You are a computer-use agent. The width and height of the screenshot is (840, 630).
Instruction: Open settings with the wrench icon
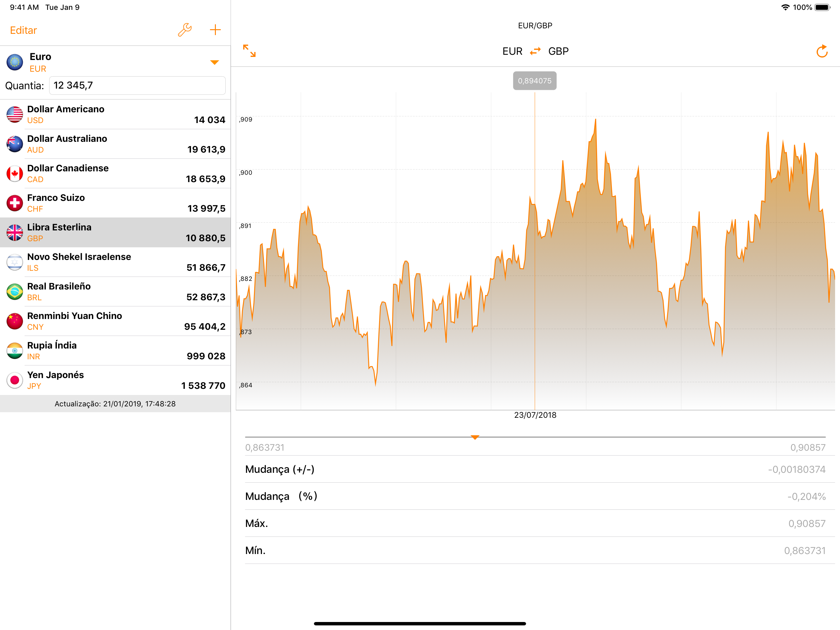184,30
